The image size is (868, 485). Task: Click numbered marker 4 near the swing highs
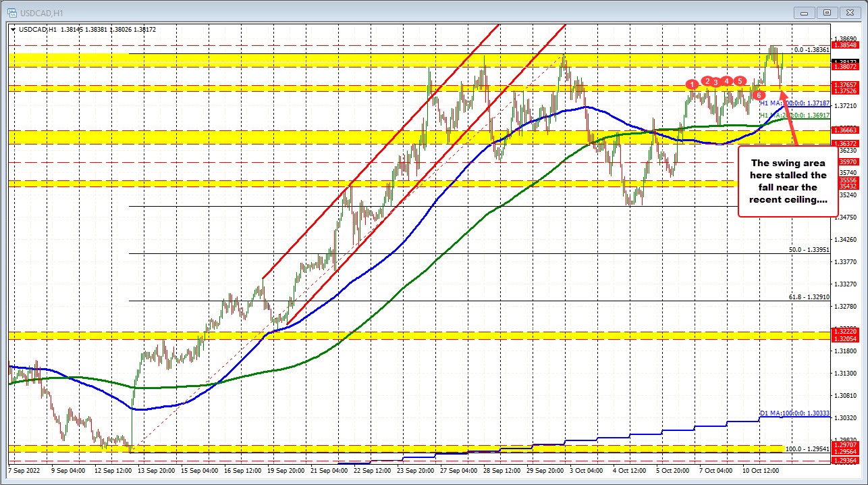point(727,80)
